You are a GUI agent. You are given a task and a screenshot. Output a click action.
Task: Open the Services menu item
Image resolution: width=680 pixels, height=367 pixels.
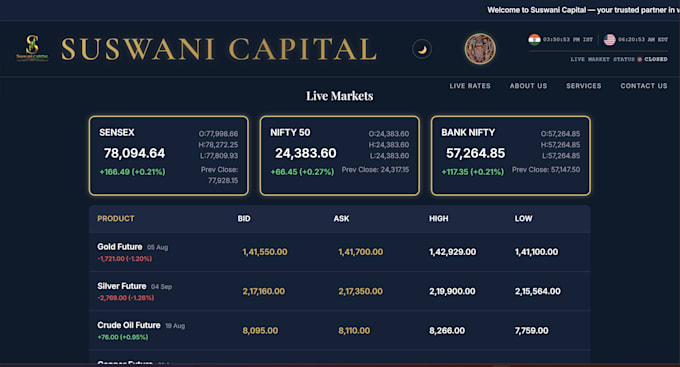[584, 86]
